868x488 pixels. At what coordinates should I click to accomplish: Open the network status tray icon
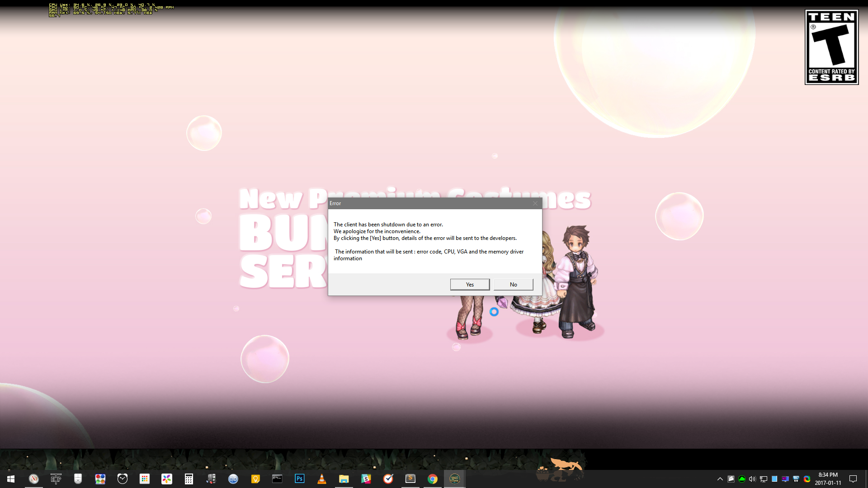[x=764, y=479]
